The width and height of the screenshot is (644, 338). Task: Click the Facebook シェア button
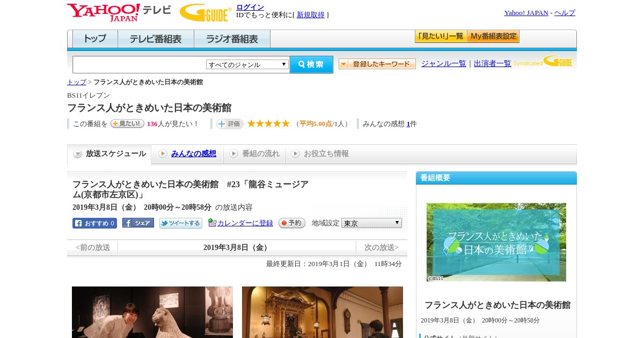coord(138,223)
